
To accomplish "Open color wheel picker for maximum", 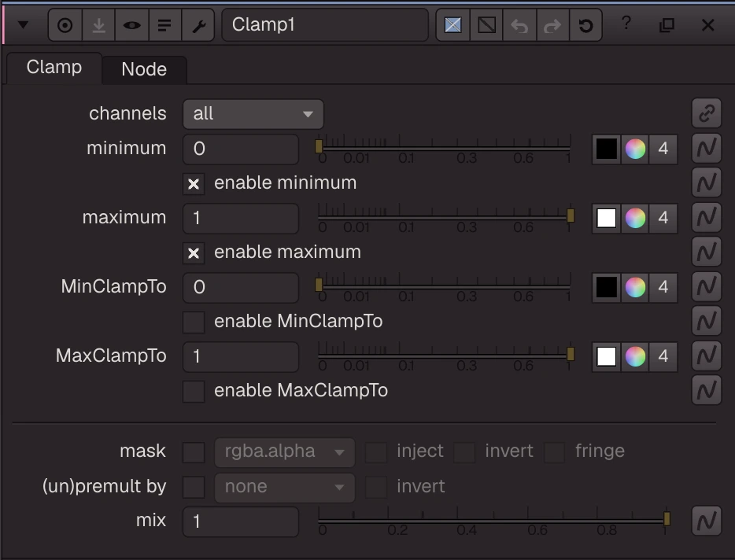I will coord(635,219).
